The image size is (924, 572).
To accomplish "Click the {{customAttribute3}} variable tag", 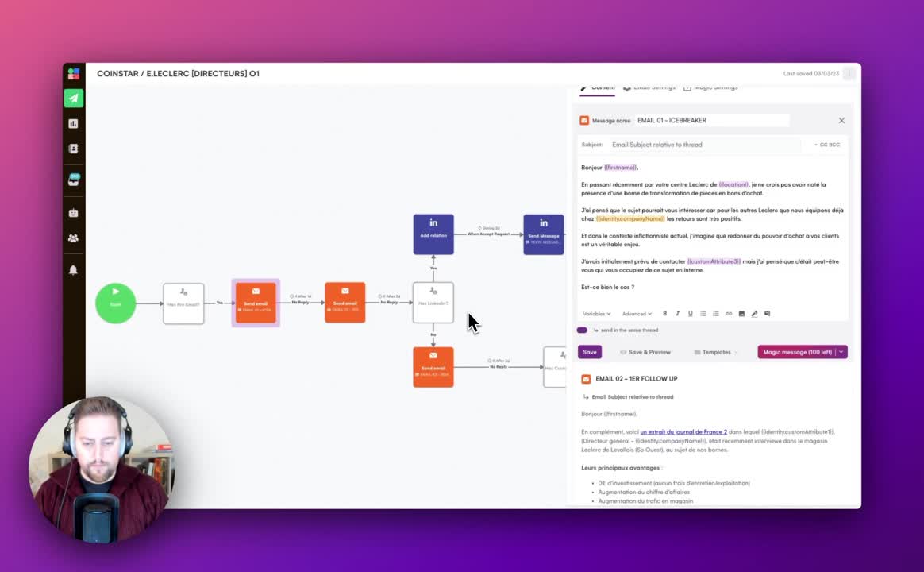I will point(714,261).
